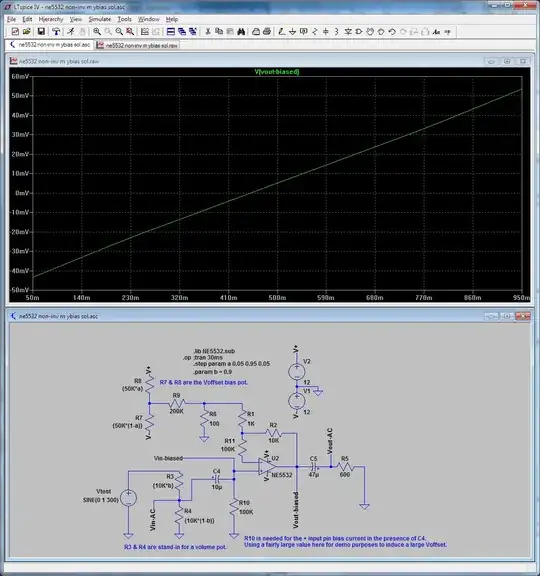Image resolution: width=540 pixels, height=576 pixels.
Task: Switch to the ne5532 .raw waveform tab
Action: (137, 45)
